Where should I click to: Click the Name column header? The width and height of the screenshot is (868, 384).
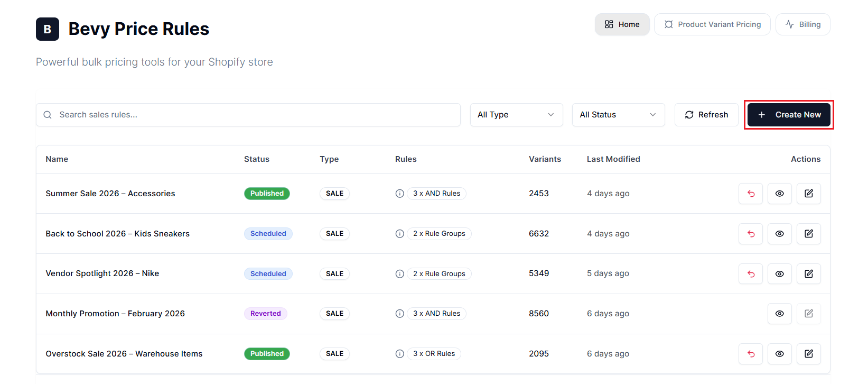coord(57,159)
